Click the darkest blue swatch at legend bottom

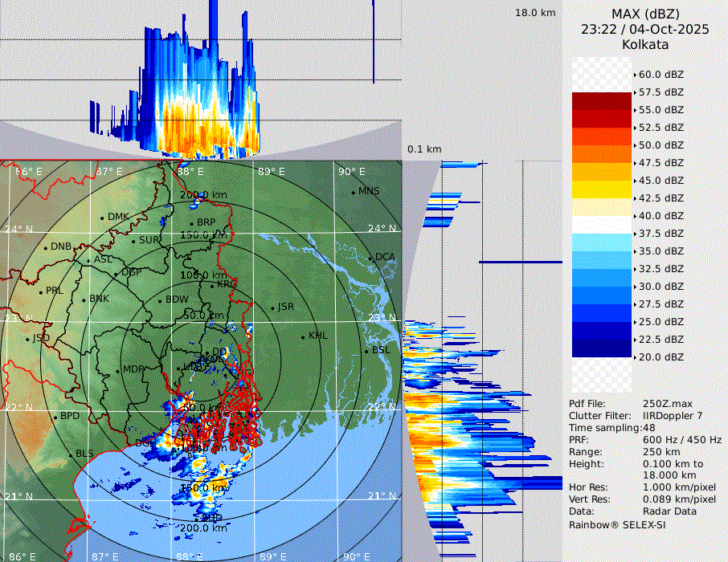click(x=602, y=348)
